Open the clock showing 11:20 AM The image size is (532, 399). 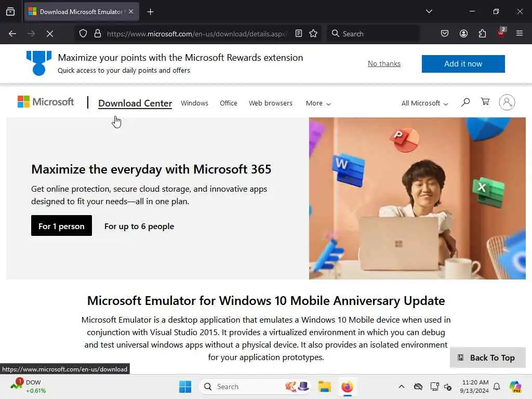(x=474, y=387)
